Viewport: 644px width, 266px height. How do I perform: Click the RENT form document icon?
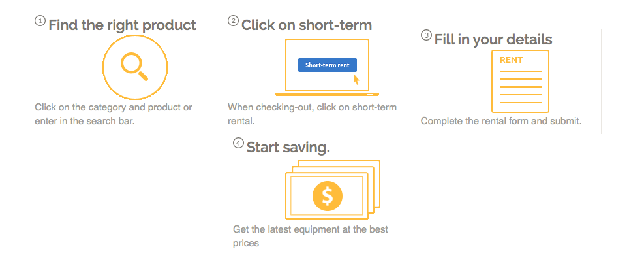(520, 81)
